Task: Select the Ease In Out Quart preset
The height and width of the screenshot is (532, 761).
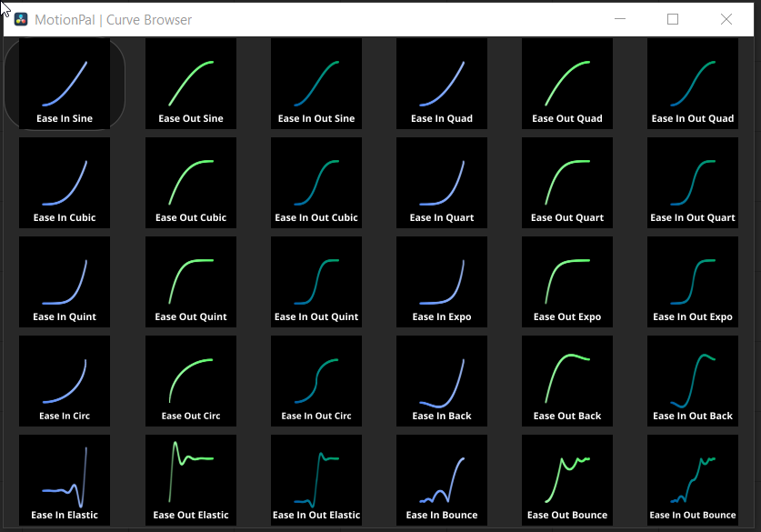Action: (x=693, y=183)
